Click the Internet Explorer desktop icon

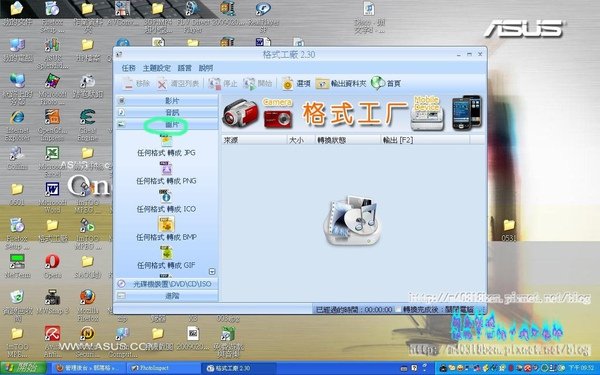point(18,126)
